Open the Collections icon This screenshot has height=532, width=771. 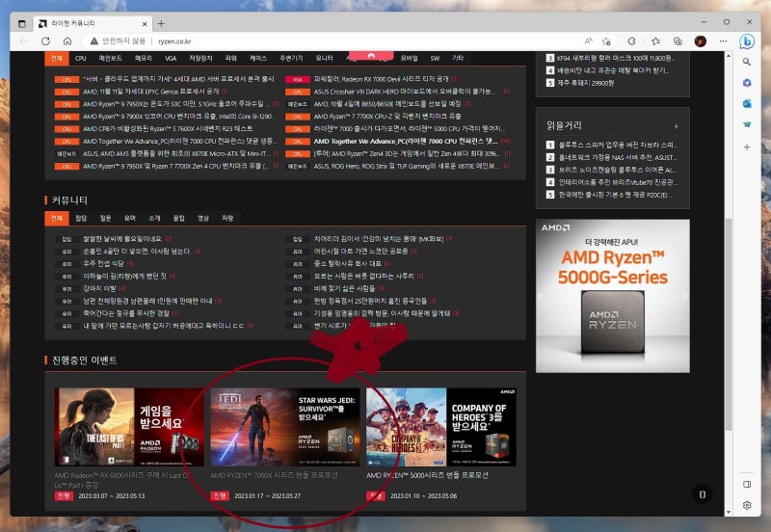(x=678, y=41)
